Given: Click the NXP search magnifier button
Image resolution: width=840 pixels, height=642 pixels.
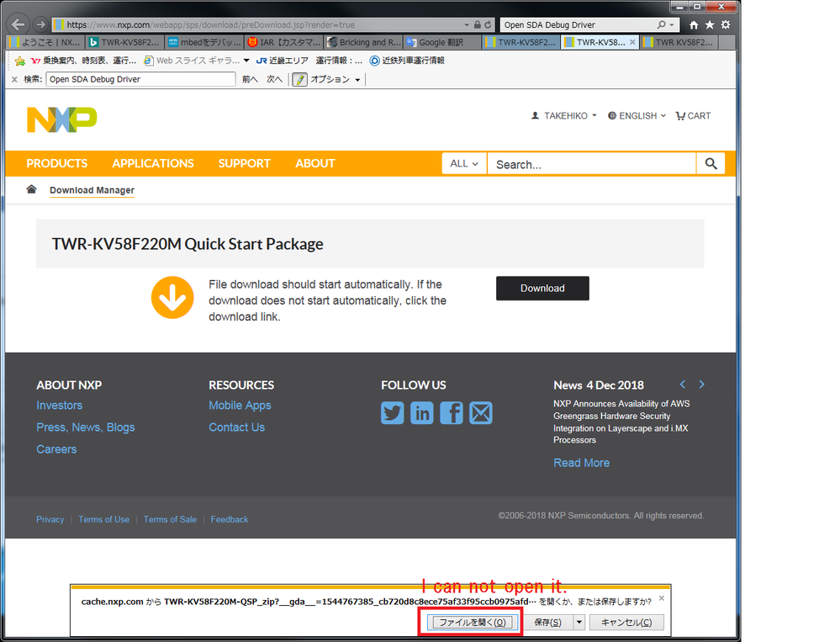Looking at the screenshot, I should pos(711,163).
